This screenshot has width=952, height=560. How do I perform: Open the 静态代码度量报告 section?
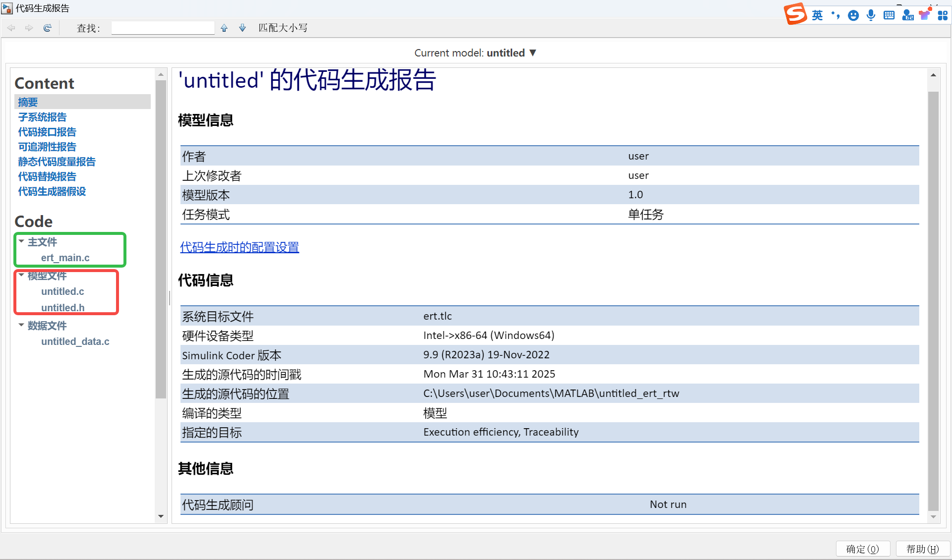[57, 162]
